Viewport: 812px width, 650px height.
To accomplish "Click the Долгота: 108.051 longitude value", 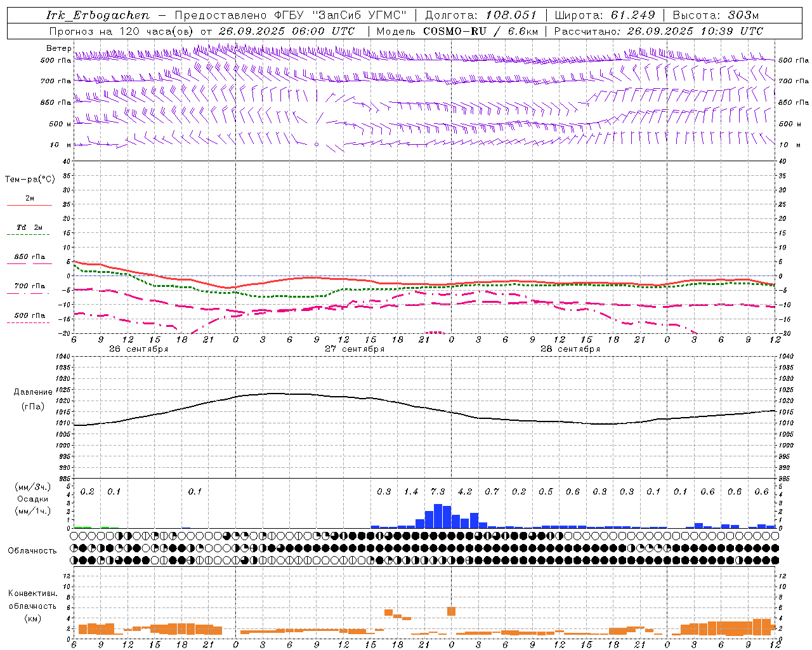I will (480, 15).
